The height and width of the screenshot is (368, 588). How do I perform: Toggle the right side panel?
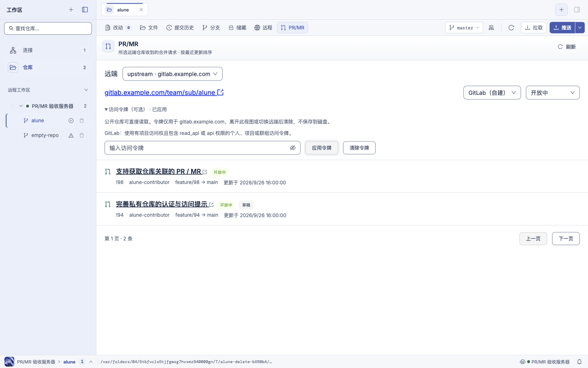pos(577,10)
